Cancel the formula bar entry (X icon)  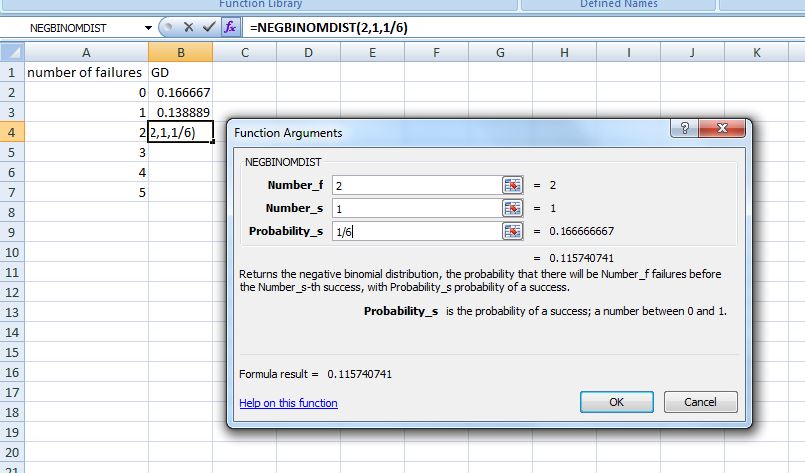tap(188, 27)
